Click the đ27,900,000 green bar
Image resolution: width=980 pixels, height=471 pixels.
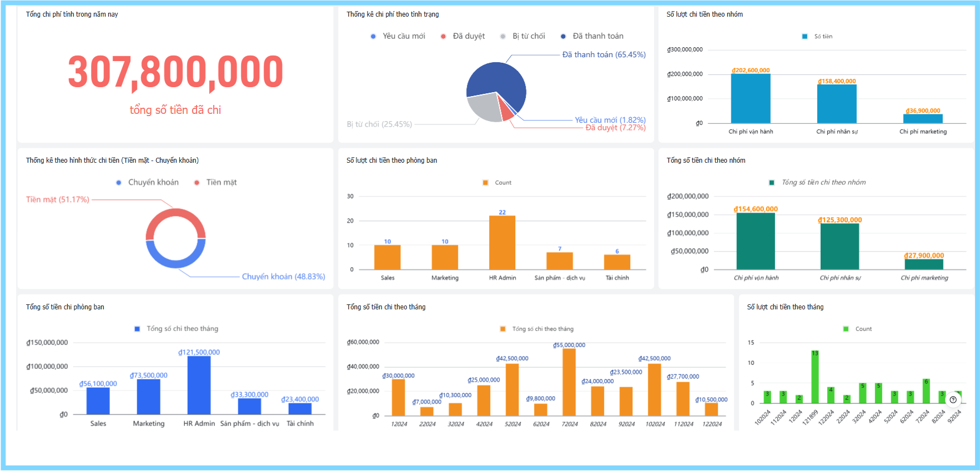click(x=924, y=264)
